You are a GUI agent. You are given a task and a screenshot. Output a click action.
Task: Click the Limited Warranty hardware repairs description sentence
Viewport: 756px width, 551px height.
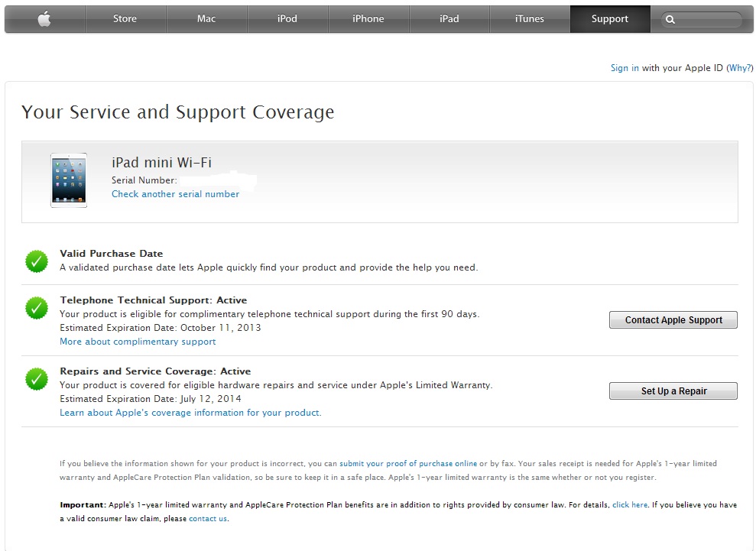pos(276,385)
